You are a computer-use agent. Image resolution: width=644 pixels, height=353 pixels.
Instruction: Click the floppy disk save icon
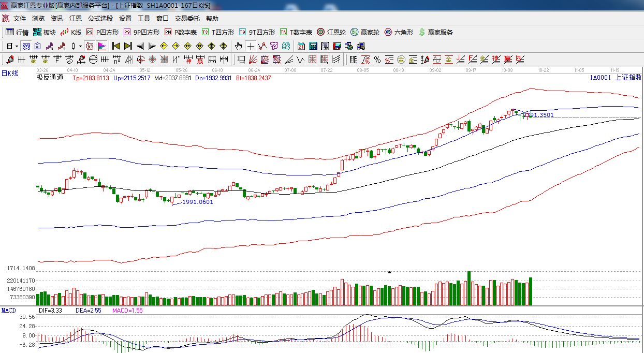(337, 46)
